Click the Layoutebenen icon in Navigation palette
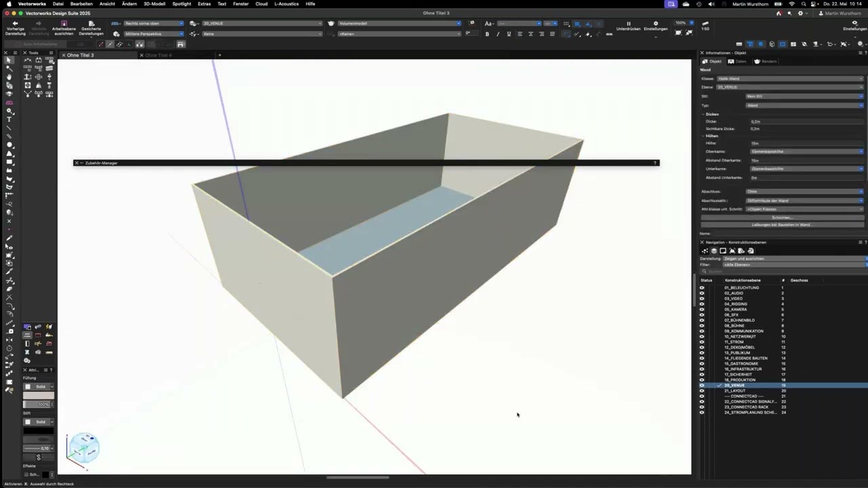This screenshot has width=868, height=488. [x=723, y=251]
